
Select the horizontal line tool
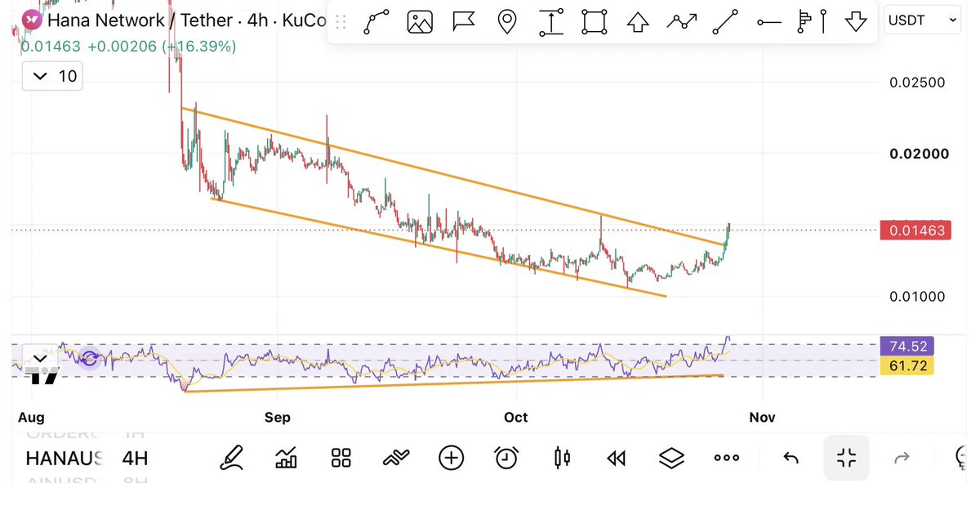(x=768, y=22)
